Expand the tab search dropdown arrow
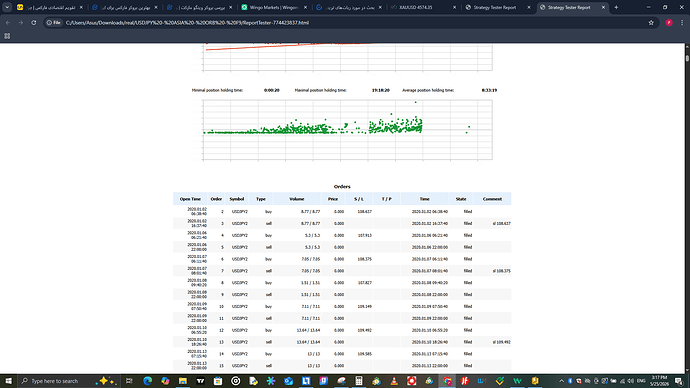Viewport: 690px width, 388px height. 7,7
